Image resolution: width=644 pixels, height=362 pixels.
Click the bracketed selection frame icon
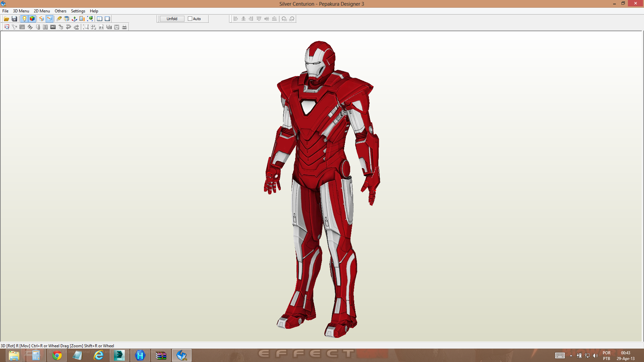tap(86, 27)
